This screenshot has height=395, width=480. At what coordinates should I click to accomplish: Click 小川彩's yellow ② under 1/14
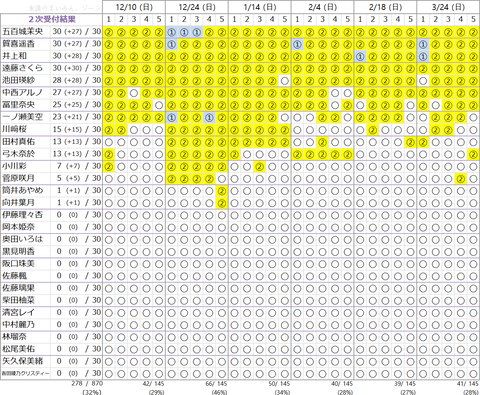pos(259,166)
